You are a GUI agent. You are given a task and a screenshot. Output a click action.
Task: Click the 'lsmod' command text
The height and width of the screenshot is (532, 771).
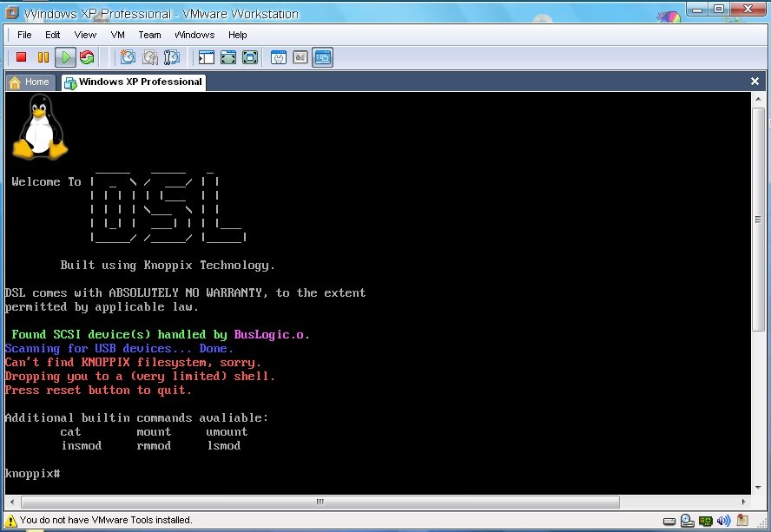coord(224,446)
